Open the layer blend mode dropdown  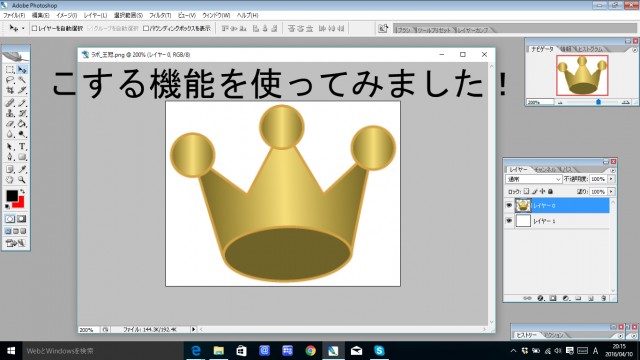pos(533,179)
